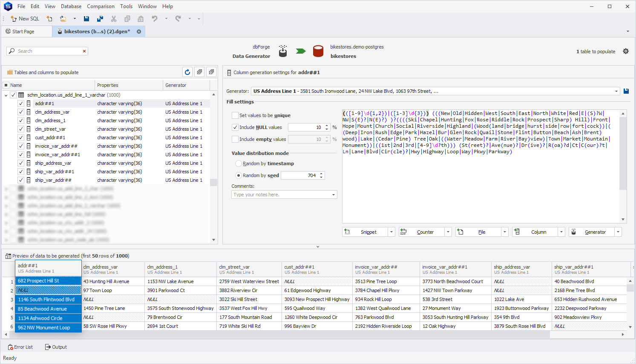Click the Copy icon in toolbar

127,19
